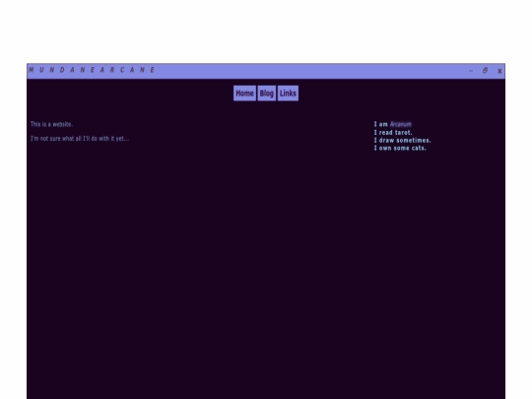
Task: Click the minimize icon in the title bar
Action: 471,71
